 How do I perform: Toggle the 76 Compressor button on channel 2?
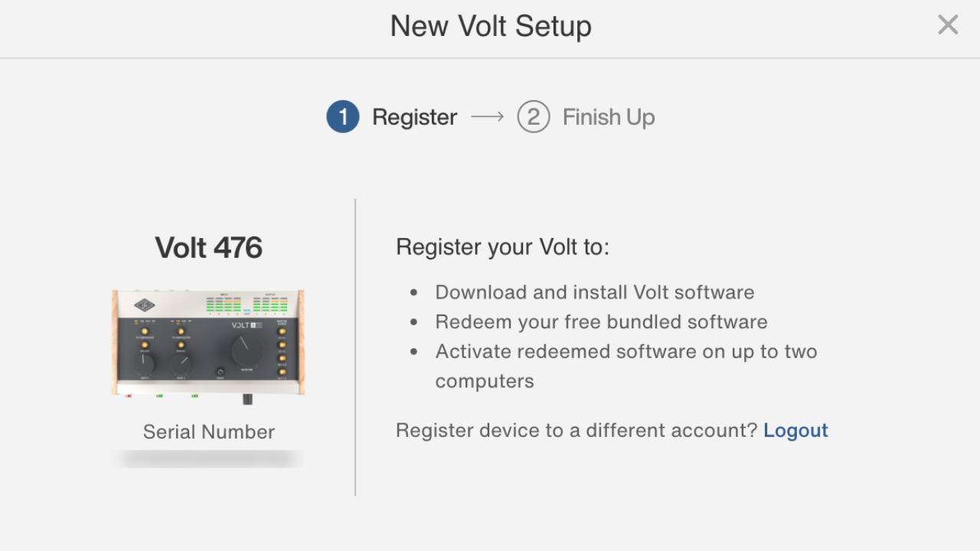tap(181, 331)
